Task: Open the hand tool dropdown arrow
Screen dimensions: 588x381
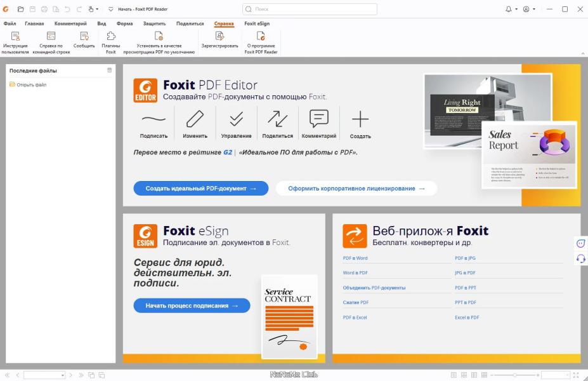Action: point(97,9)
